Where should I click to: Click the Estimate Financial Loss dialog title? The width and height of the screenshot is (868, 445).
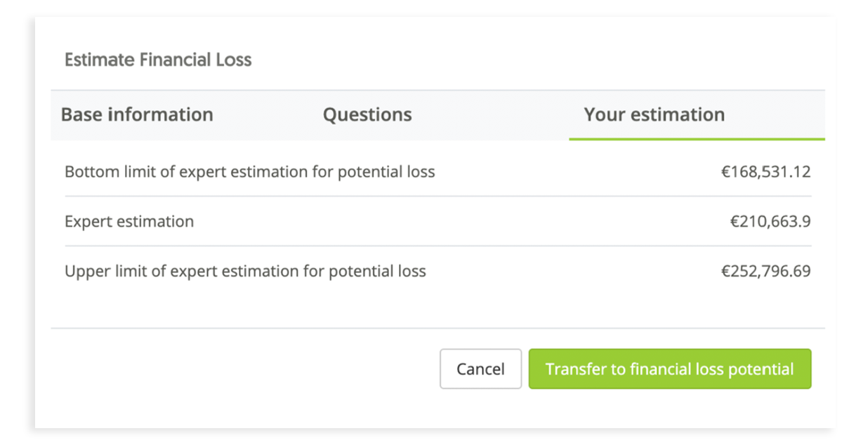coord(158,60)
